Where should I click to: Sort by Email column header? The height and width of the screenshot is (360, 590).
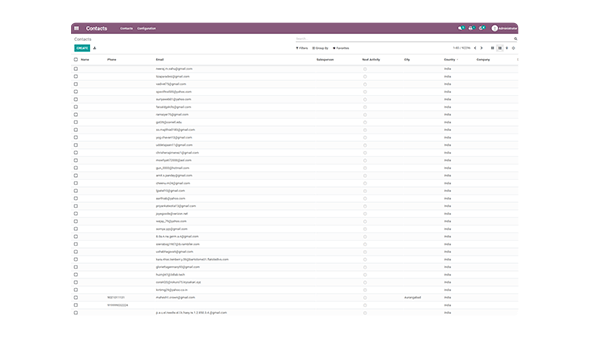point(160,59)
